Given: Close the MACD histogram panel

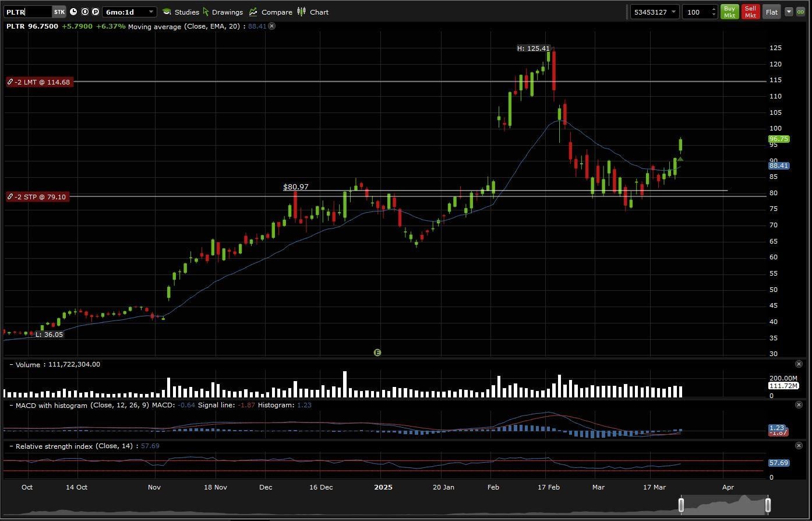Looking at the screenshot, I should (x=799, y=405).
